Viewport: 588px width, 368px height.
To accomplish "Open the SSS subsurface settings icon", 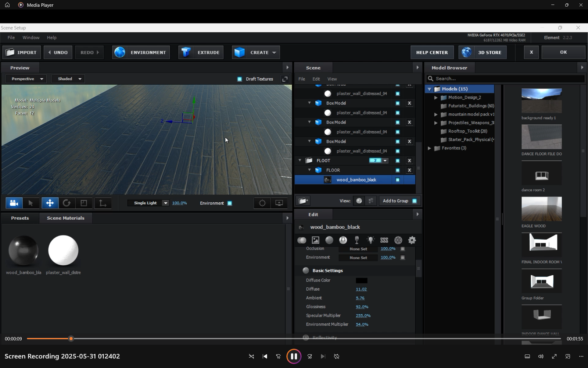I will coord(384,240).
